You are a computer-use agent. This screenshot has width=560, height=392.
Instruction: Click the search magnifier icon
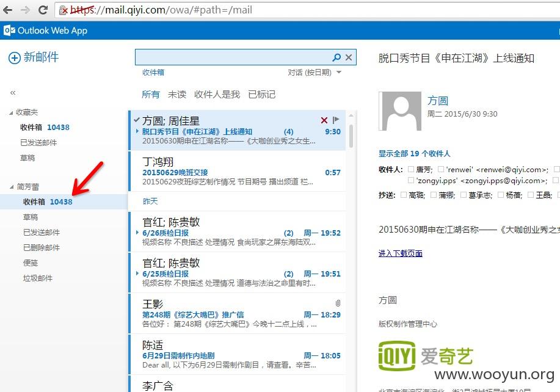[336, 57]
